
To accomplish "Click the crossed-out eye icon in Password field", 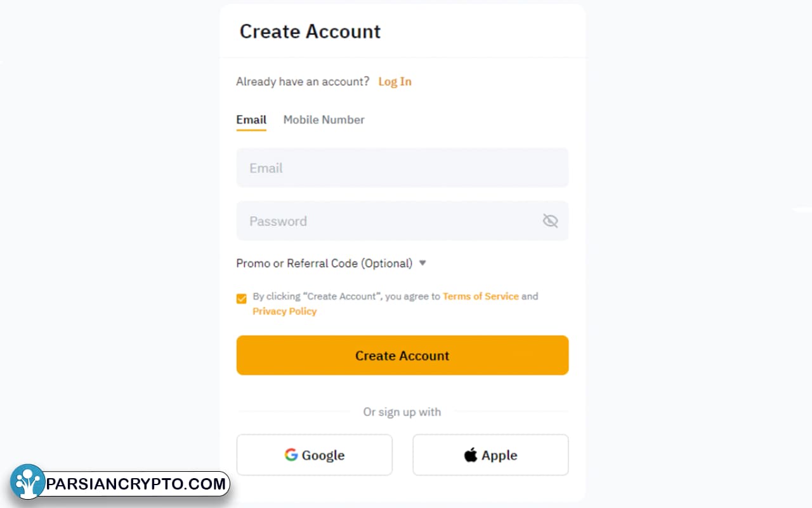I will pos(550,221).
